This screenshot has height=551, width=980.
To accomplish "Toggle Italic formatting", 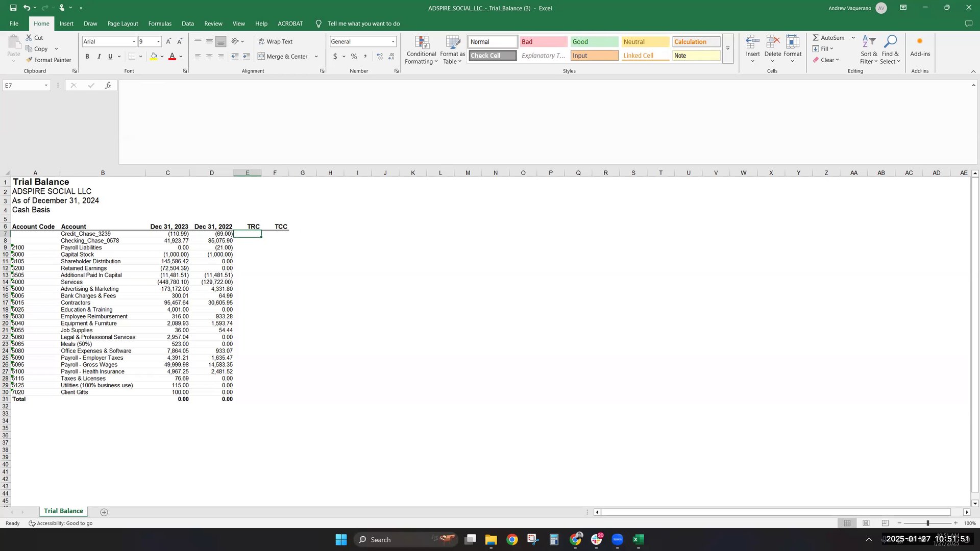I will 99,56.
